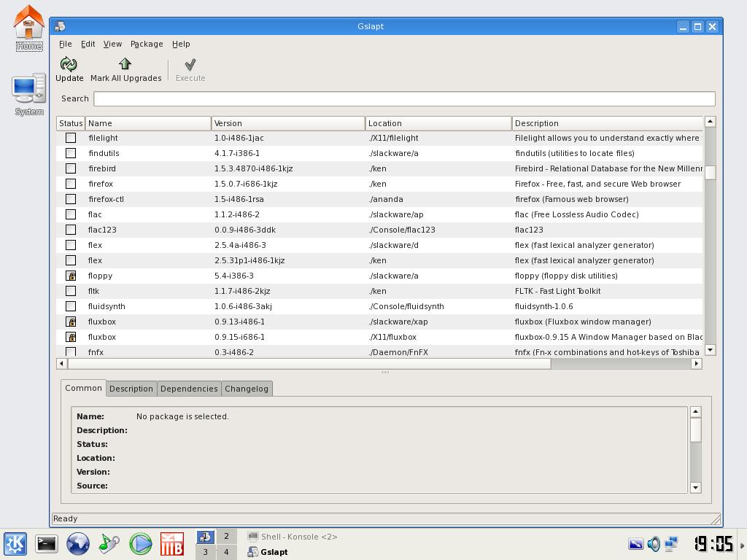The width and height of the screenshot is (747, 560).
Task: Switch to virtual desktop 4
Action: [226, 552]
